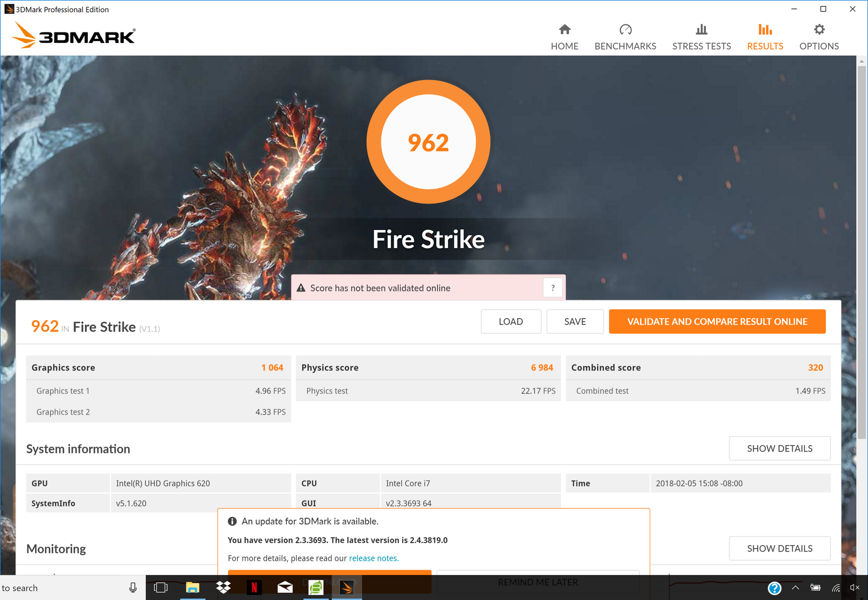The height and width of the screenshot is (600, 868).
Task: Click the taskbar microphone icon
Action: click(133, 588)
